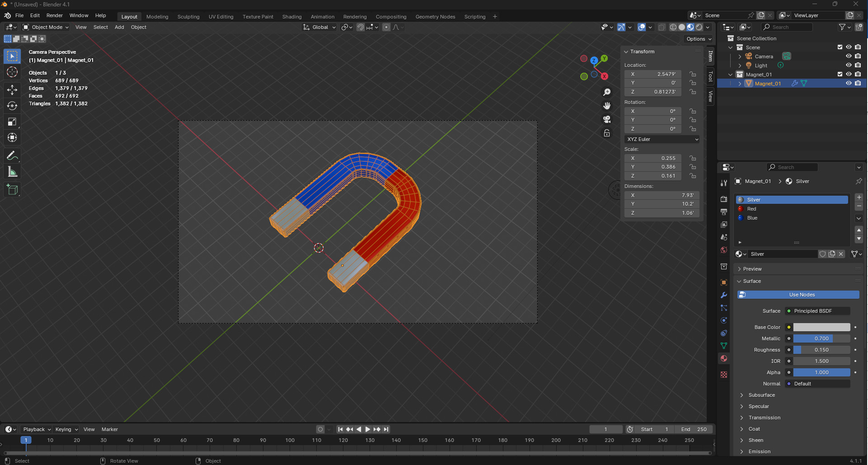Toggle camera view icon in viewport

pos(607,119)
